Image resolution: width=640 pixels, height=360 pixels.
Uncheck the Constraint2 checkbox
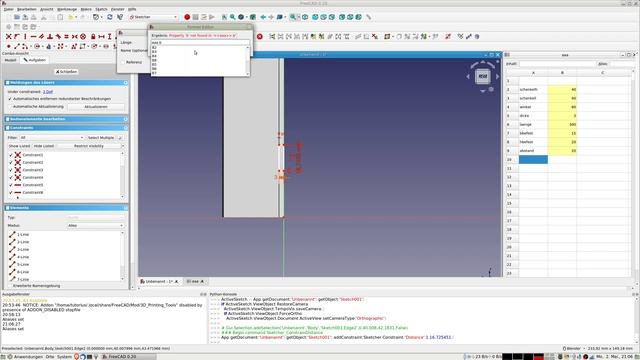[11, 162]
